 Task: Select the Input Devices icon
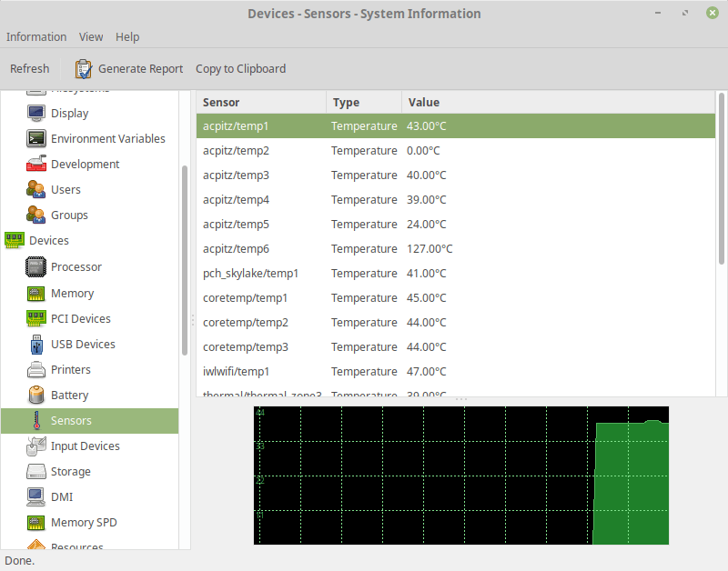[35, 446]
